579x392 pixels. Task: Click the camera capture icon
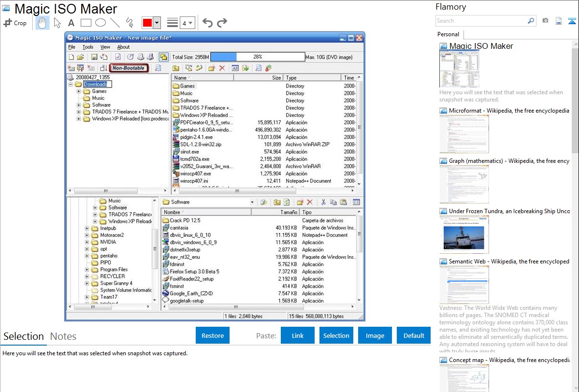pyautogui.click(x=545, y=21)
